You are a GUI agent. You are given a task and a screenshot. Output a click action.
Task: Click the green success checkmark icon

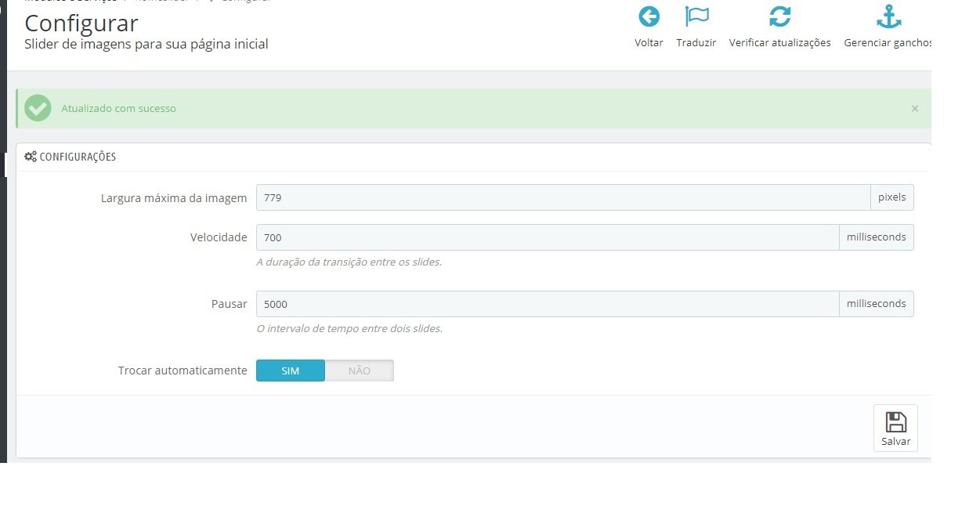pos(38,108)
